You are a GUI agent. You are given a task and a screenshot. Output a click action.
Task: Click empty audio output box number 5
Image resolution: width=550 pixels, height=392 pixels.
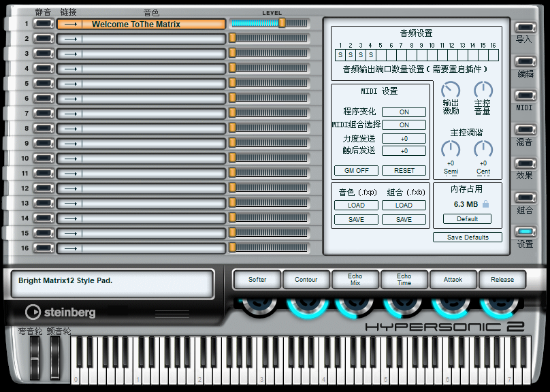coord(381,55)
